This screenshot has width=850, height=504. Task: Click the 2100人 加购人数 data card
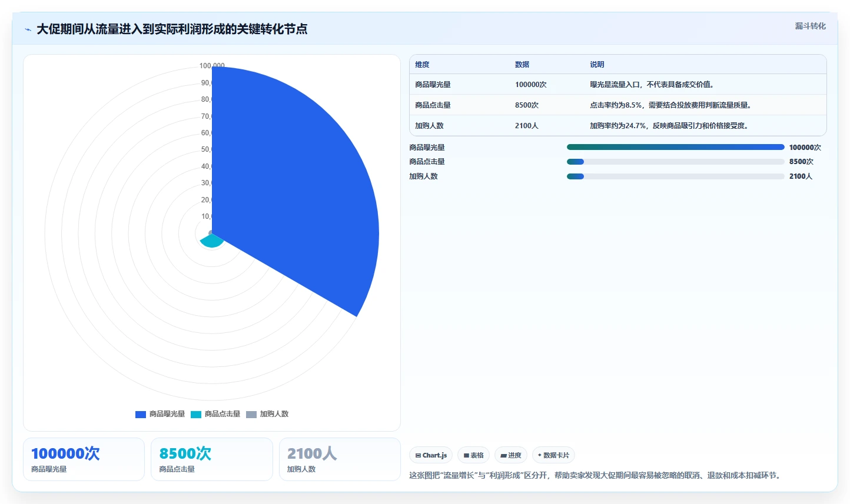click(x=340, y=459)
